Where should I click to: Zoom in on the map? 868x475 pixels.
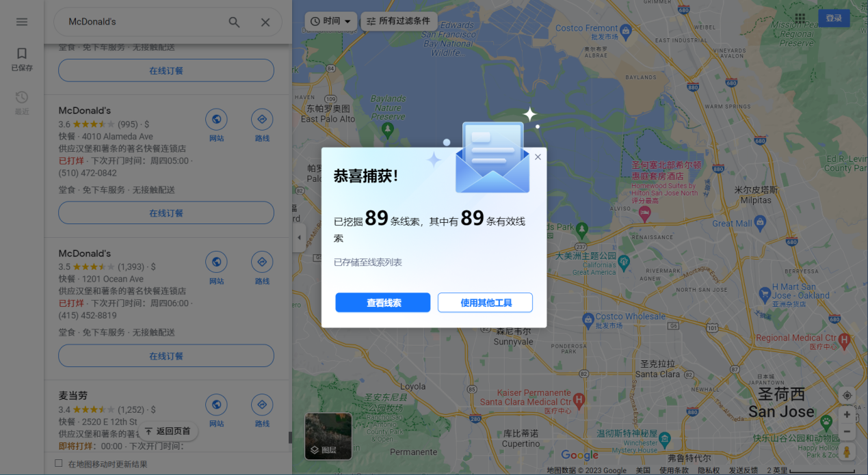coord(847,415)
